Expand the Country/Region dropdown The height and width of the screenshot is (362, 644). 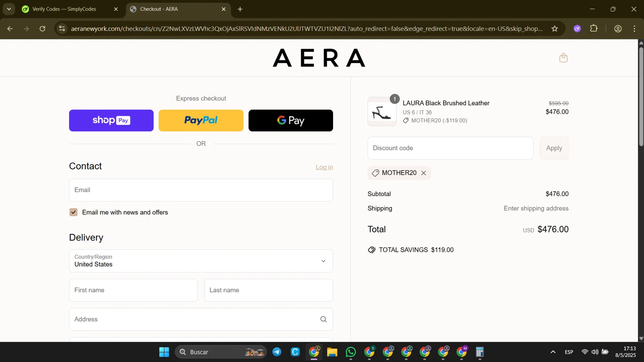pyautogui.click(x=201, y=261)
